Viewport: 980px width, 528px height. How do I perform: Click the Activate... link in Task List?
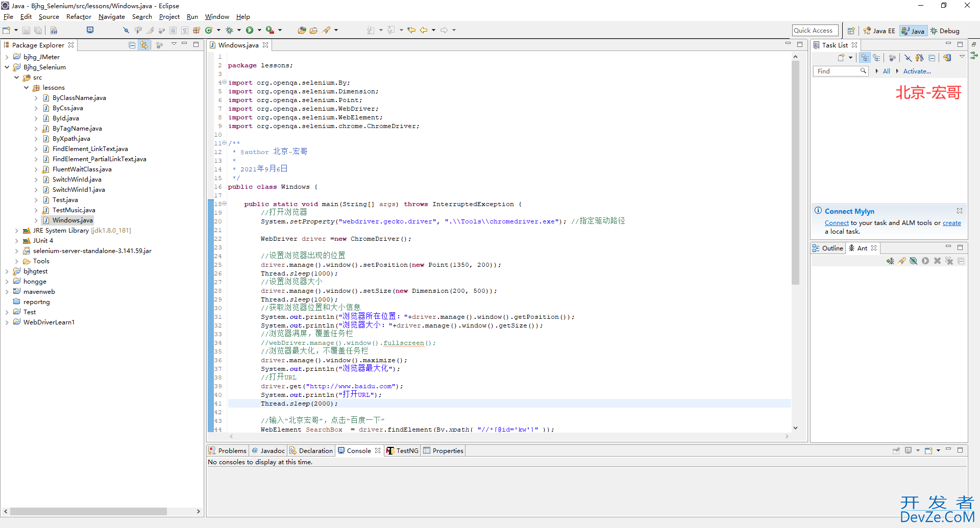click(x=917, y=71)
